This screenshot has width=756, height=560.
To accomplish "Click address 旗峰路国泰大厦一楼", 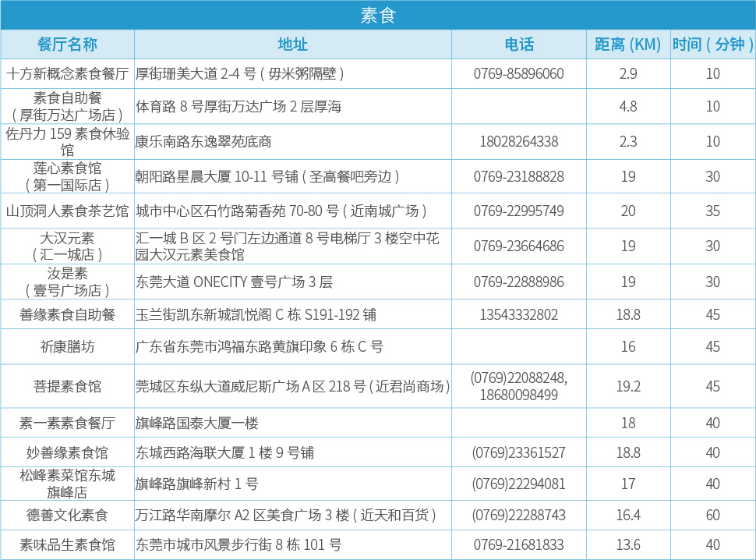I will [196, 423].
